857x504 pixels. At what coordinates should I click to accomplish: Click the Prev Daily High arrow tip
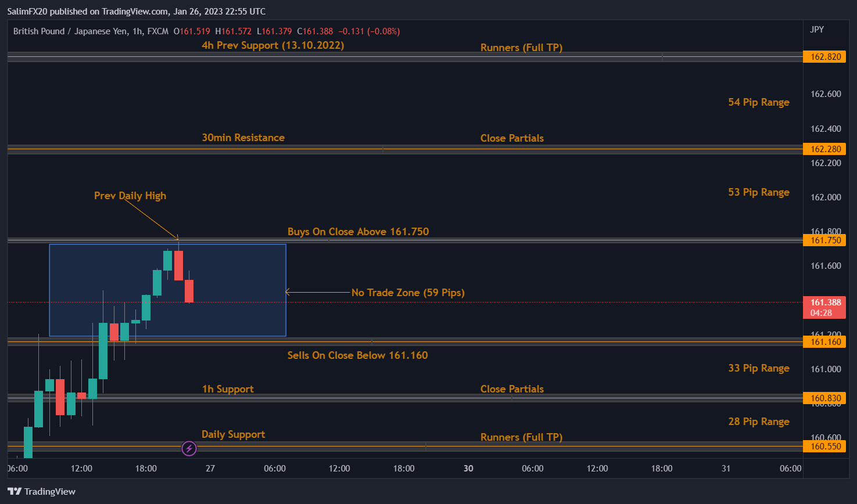click(178, 239)
